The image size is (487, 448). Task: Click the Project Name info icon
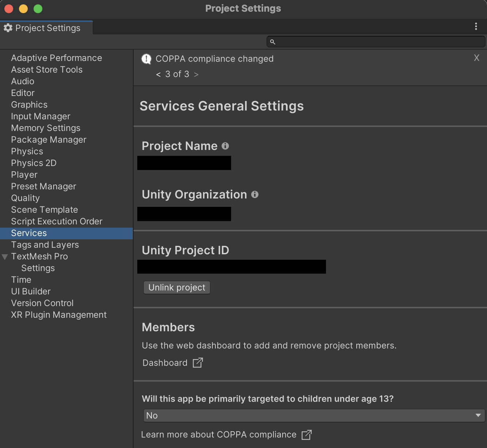click(225, 146)
